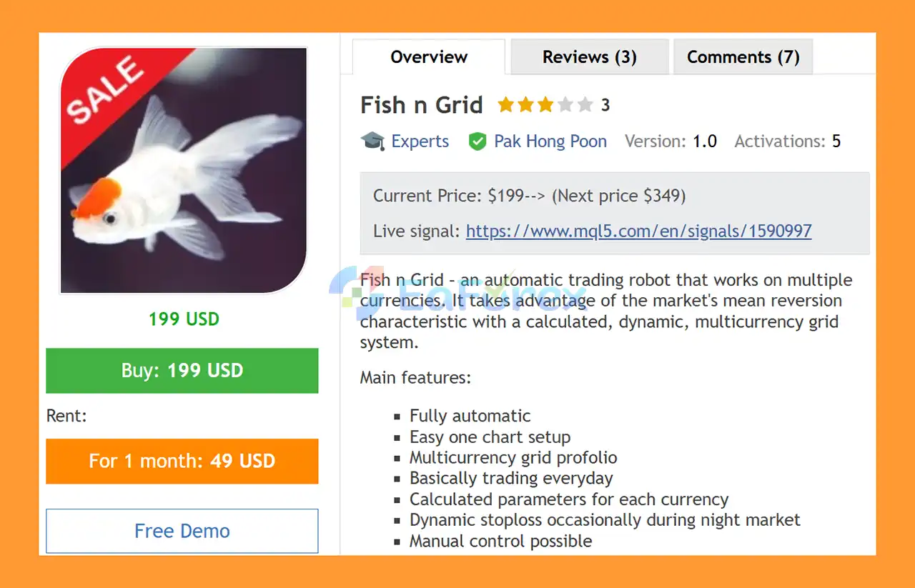The height and width of the screenshot is (588, 915).
Task: Click the Buy: 199 USD button
Action: tap(182, 370)
